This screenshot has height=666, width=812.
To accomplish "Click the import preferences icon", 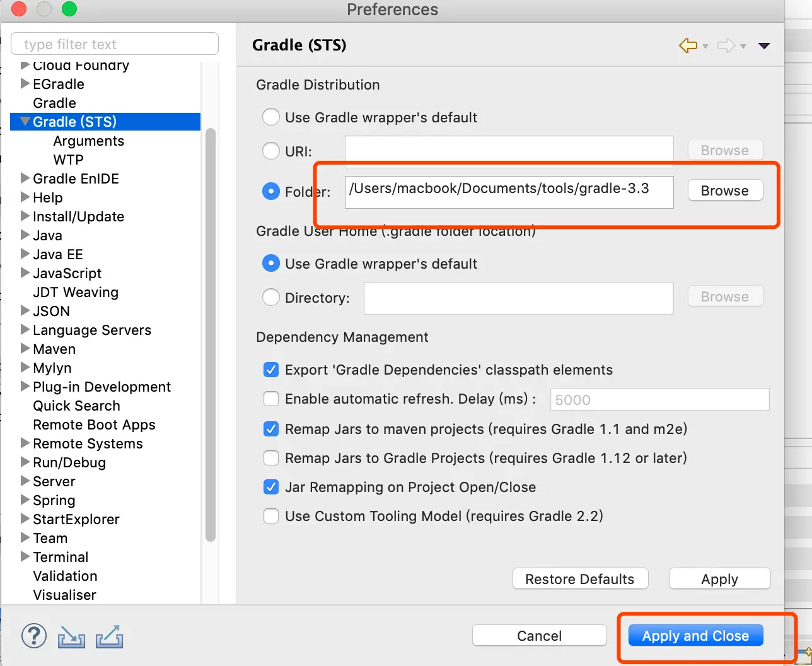I will click(x=71, y=636).
